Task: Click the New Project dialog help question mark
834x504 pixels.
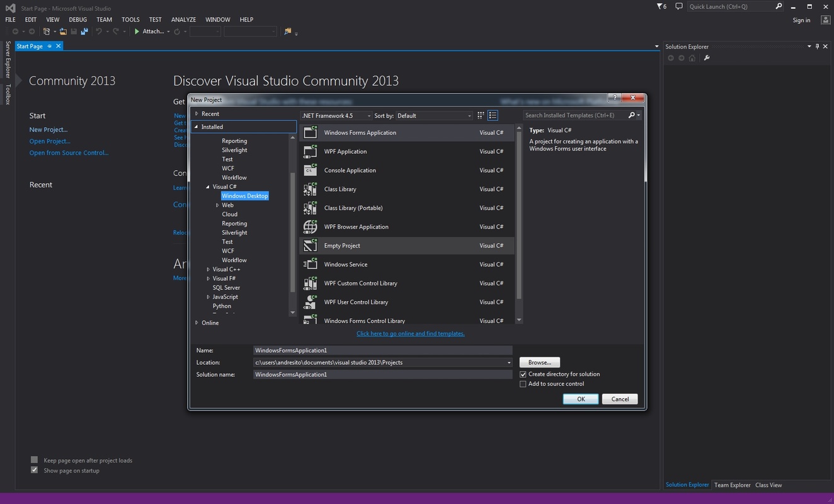Action: coord(614,98)
